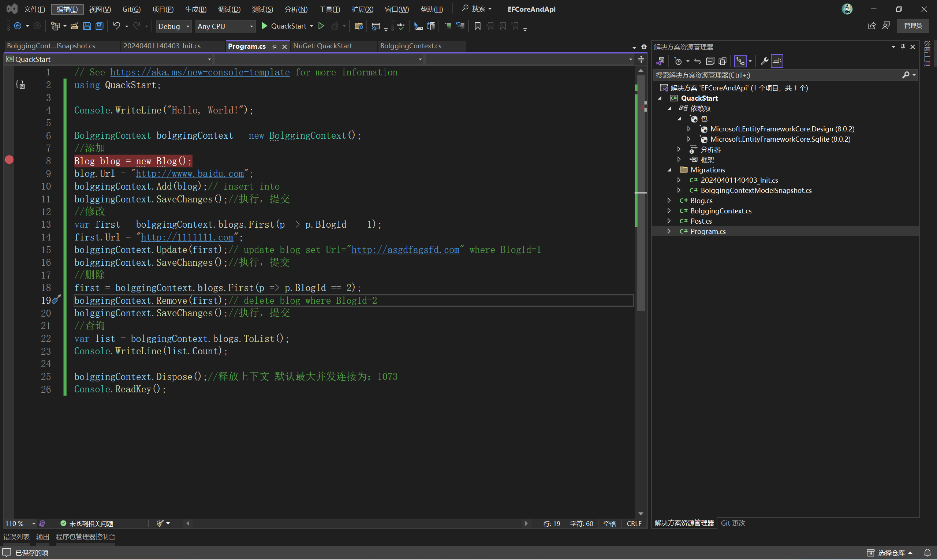The height and width of the screenshot is (560, 937).
Task: Collapse all in Solution Explorer toolbar
Action: (x=710, y=61)
